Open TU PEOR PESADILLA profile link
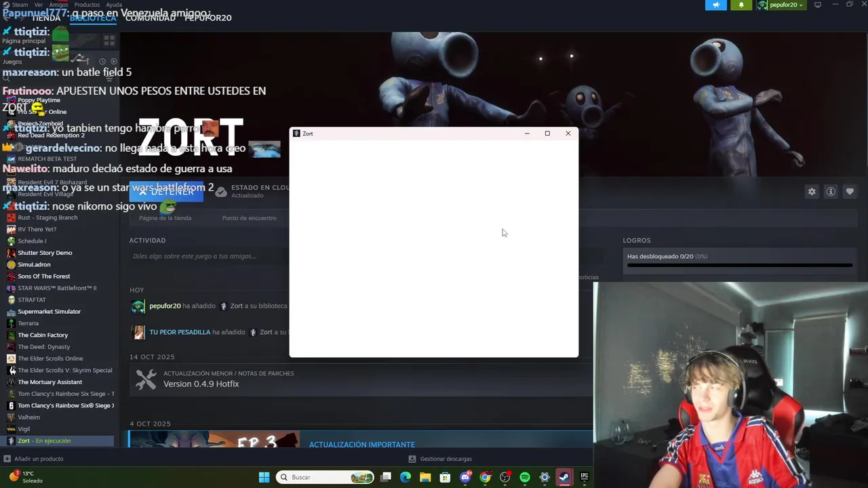The image size is (868, 488). point(180,332)
